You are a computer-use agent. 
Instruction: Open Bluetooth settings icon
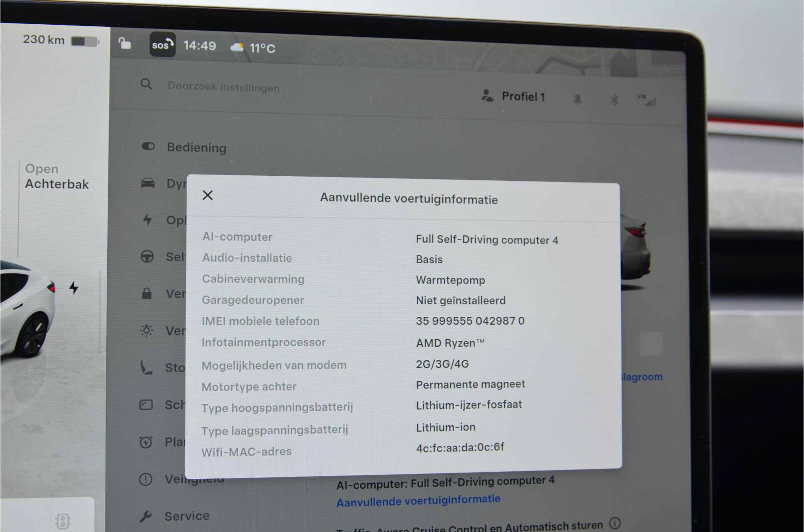(x=614, y=100)
